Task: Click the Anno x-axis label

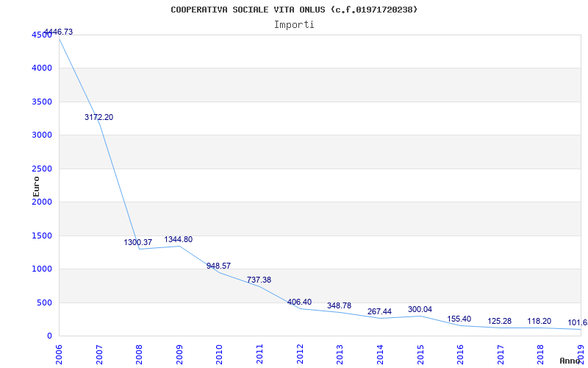Action: (x=571, y=361)
